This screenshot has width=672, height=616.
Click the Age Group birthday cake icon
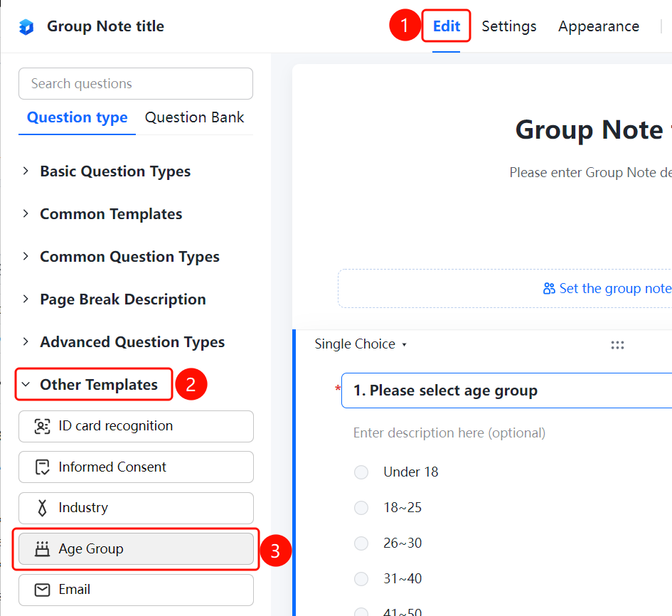pos(42,548)
